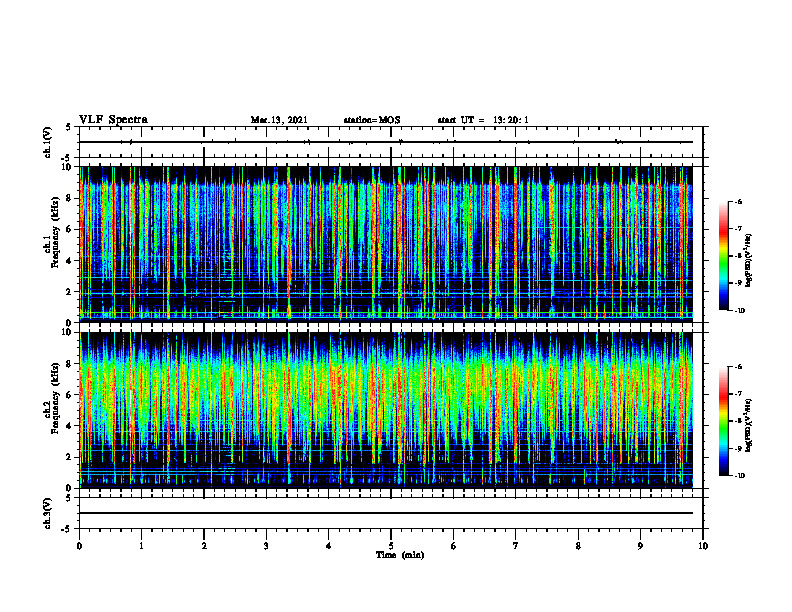The image size is (792, 612).
Task: Click the "10" kHz tick of ch.2 frequency axis
Action: click(x=66, y=332)
